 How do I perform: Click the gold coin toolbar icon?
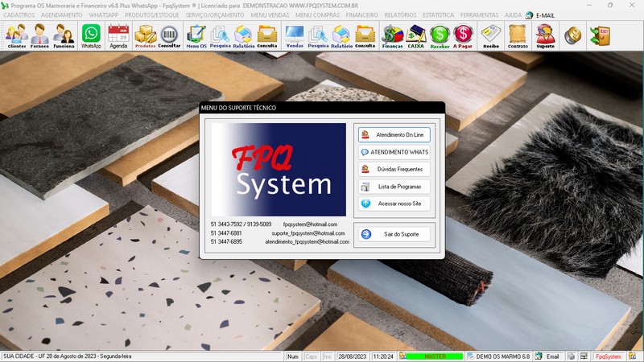point(572,35)
